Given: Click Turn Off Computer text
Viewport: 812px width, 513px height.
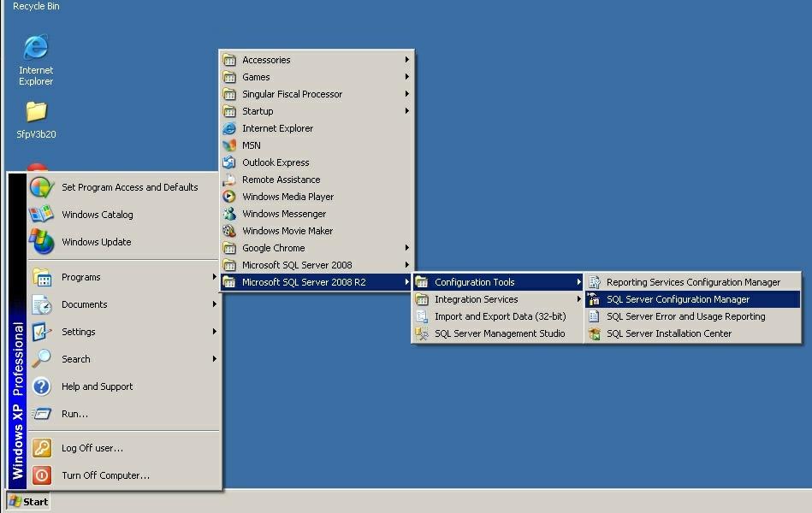Looking at the screenshot, I should tap(105, 475).
